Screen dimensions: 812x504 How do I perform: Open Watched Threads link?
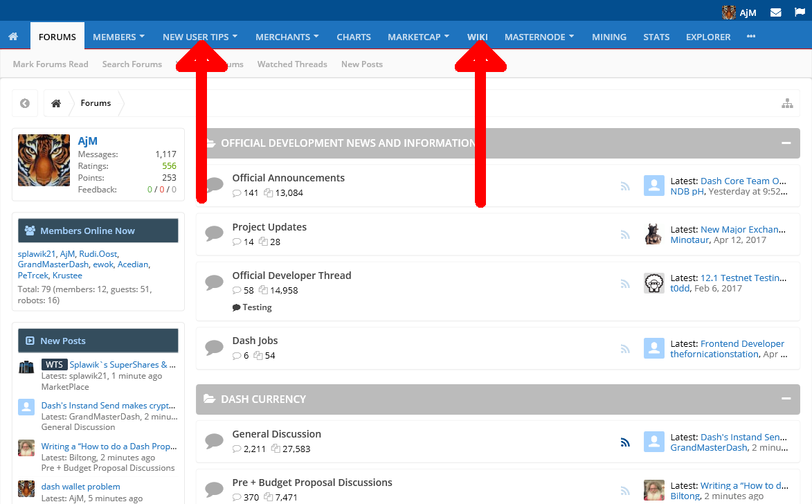[x=292, y=64]
